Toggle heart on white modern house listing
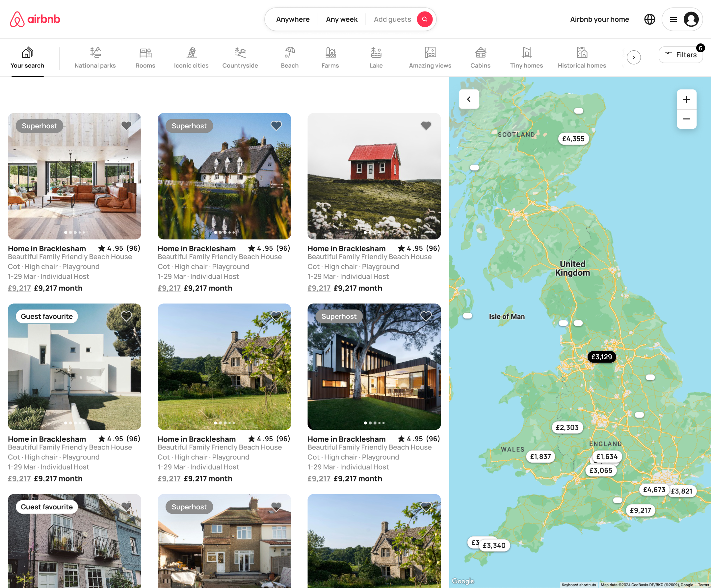The height and width of the screenshot is (588, 711). click(x=126, y=316)
